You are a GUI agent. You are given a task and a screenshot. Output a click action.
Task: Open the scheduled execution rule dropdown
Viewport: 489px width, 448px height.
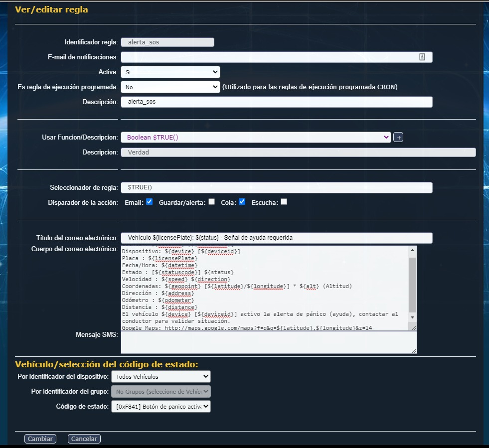tap(170, 87)
